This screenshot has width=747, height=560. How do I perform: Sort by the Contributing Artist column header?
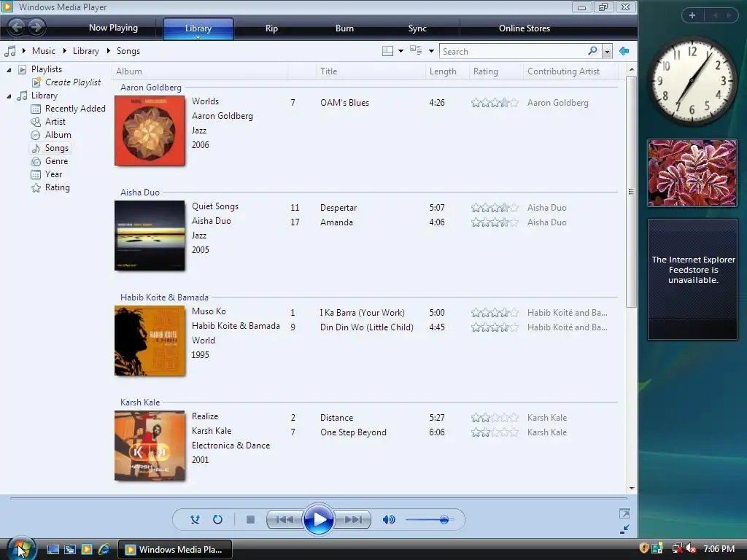pos(570,71)
